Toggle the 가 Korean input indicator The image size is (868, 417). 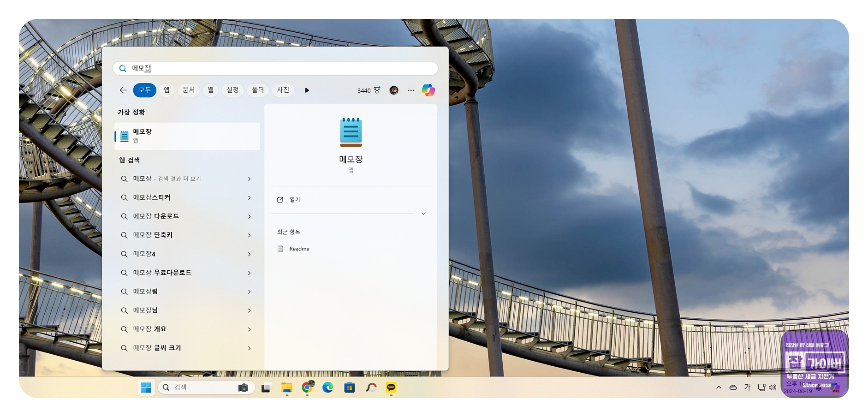(x=747, y=387)
